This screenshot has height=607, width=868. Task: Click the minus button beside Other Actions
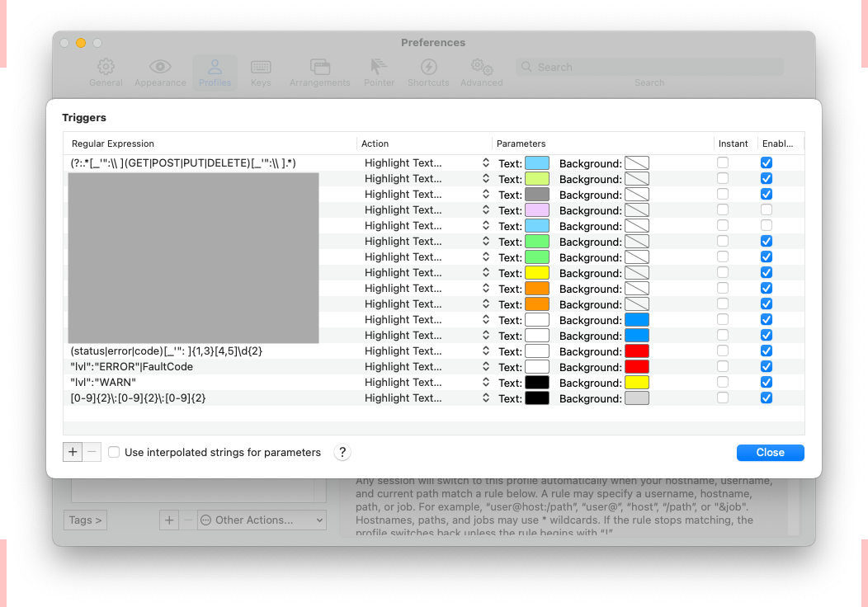point(188,520)
